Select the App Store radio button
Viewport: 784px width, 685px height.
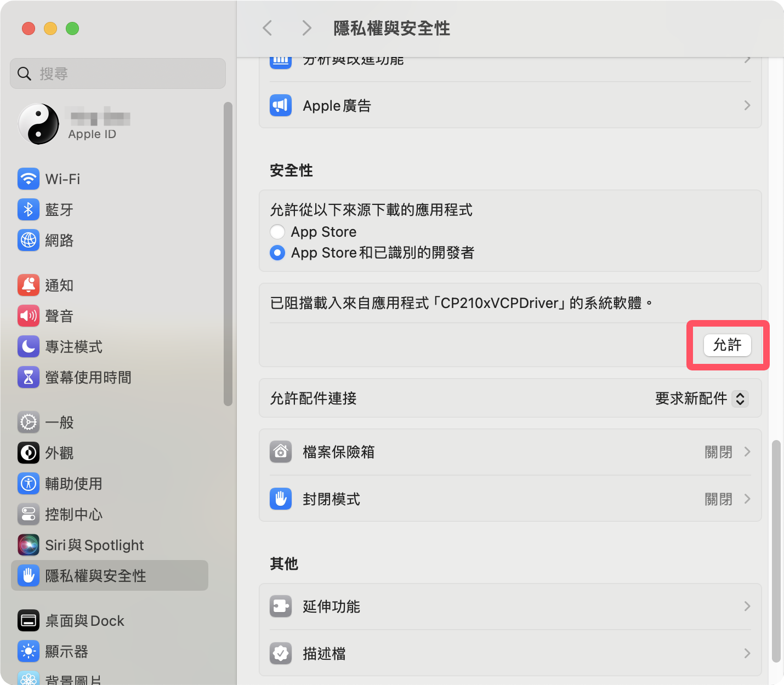pos(277,232)
